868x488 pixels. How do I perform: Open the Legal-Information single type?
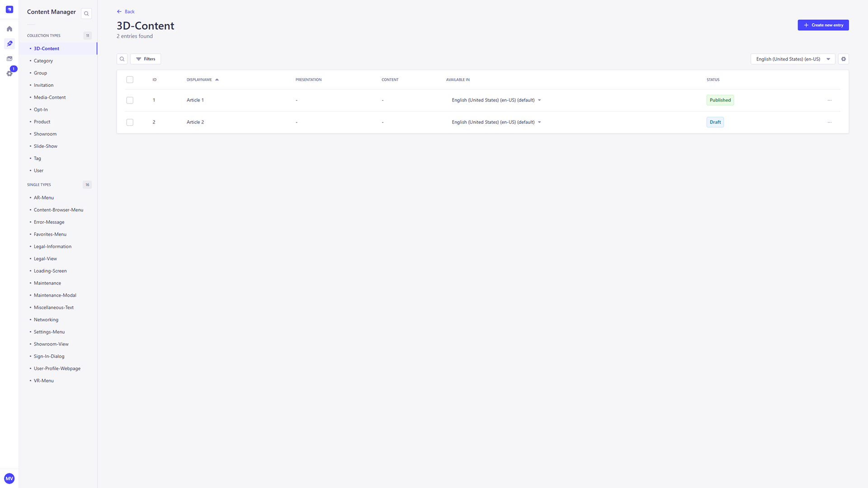(x=52, y=247)
